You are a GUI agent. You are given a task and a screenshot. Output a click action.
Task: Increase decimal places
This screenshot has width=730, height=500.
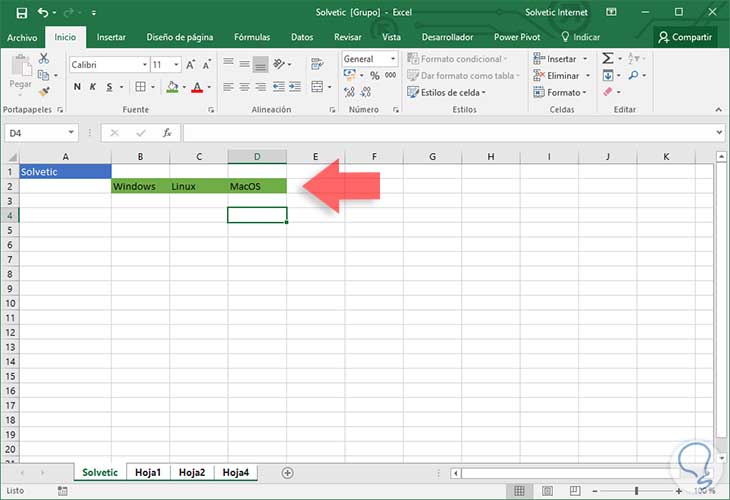pyautogui.click(x=349, y=92)
